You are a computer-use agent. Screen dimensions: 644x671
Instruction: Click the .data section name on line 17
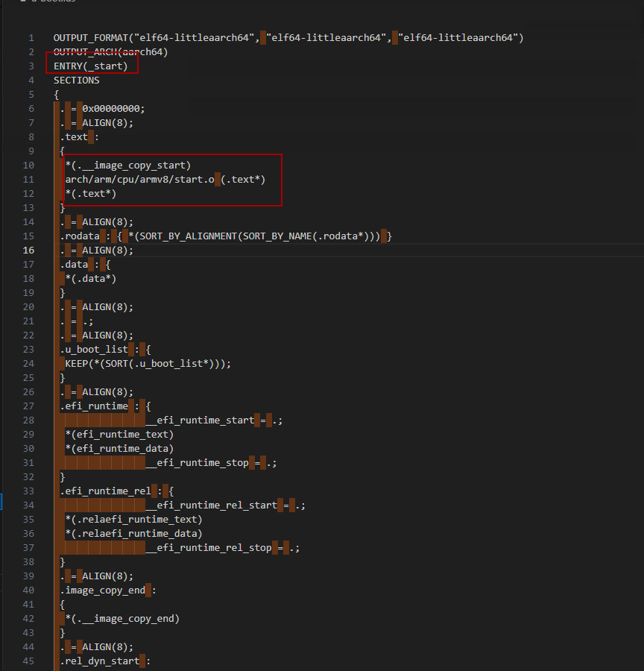tap(74, 265)
